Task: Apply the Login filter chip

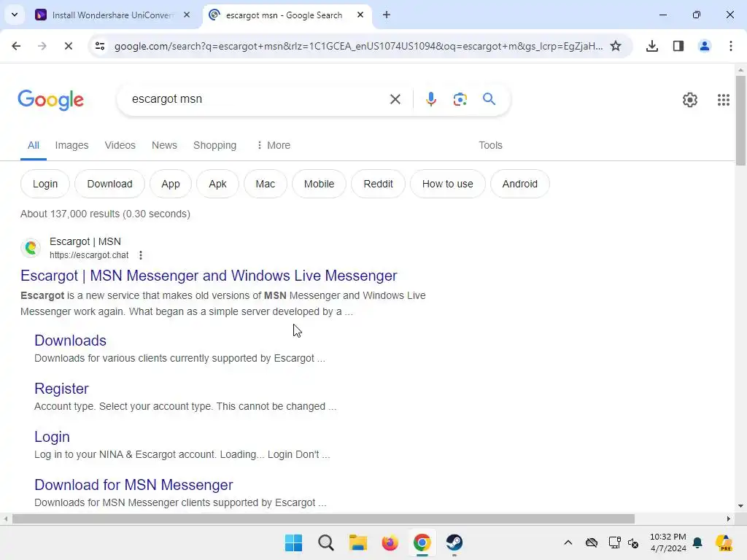Action: point(45,184)
